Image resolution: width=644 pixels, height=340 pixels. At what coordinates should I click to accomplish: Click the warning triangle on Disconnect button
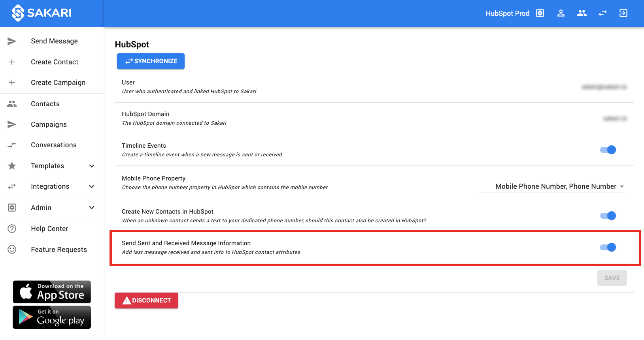tap(127, 301)
